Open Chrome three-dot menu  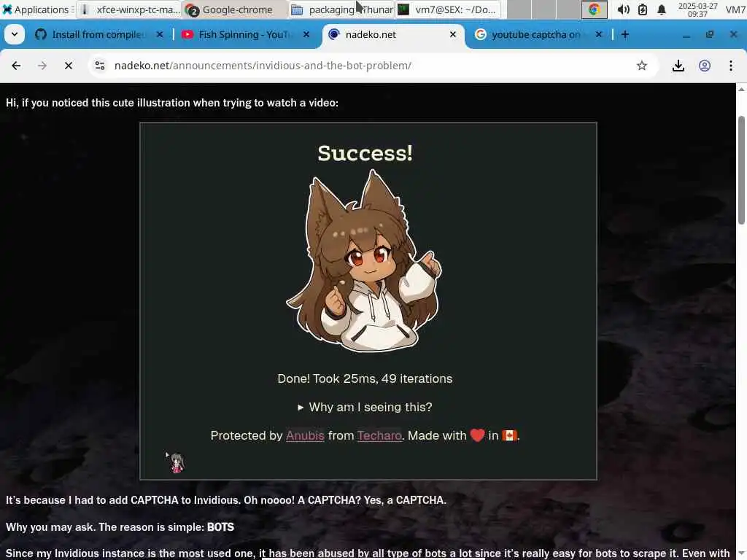click(731, 66)
